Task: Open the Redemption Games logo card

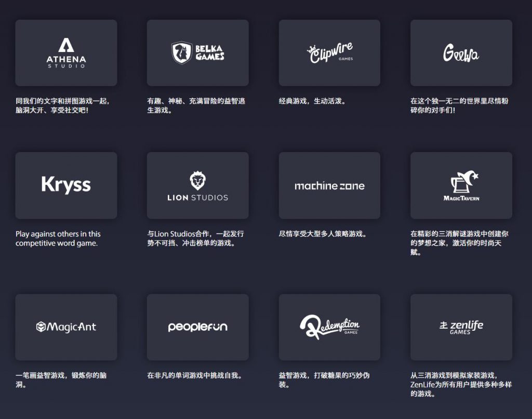Action: [329, 327]
